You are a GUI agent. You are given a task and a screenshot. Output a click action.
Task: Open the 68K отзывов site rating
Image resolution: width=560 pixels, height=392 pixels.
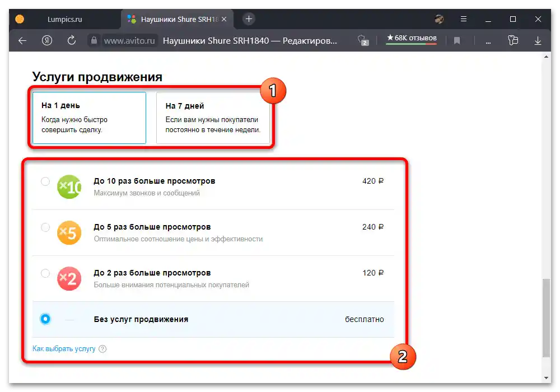412,38
